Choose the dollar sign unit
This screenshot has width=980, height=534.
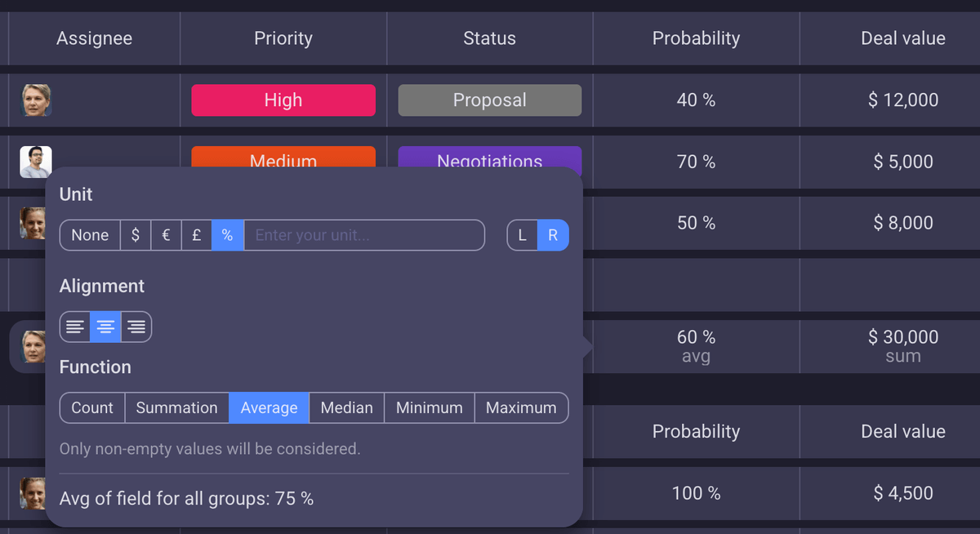pyautogui.click(x=136, y=235)
